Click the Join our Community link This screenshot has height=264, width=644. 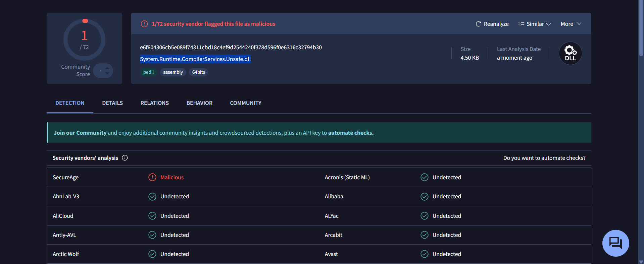pos(80,133)
